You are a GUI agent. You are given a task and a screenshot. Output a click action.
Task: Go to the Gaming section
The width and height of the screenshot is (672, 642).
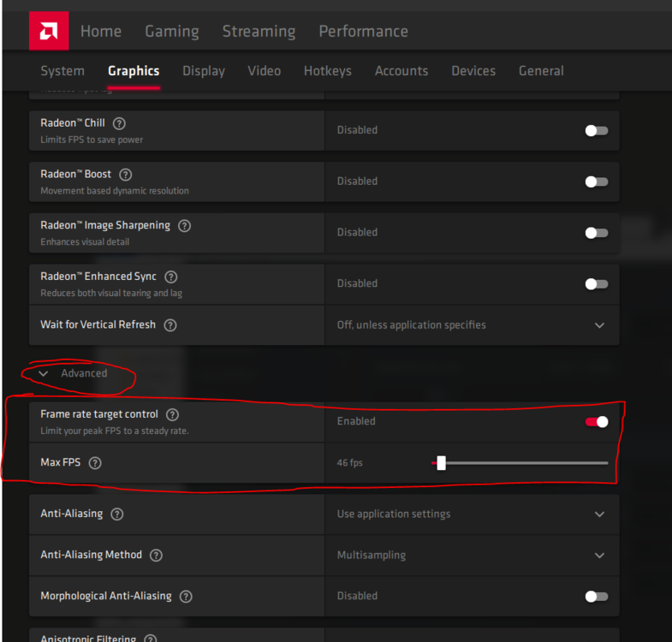click(x=171, y=32)
